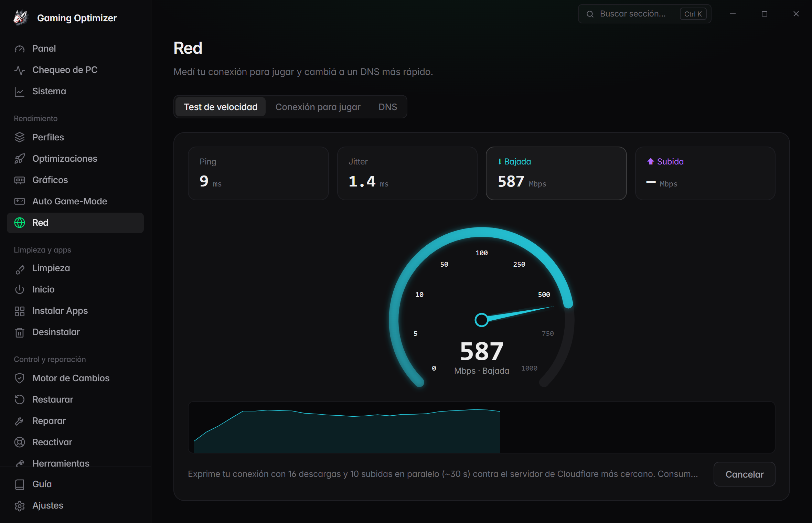
Task: Switch to Test de velocidad tab
Action: [x=221, y=107]
